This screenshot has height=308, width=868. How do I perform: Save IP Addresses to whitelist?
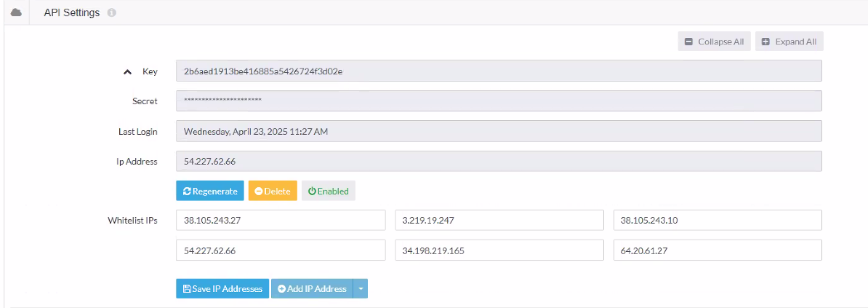[222, 288]
